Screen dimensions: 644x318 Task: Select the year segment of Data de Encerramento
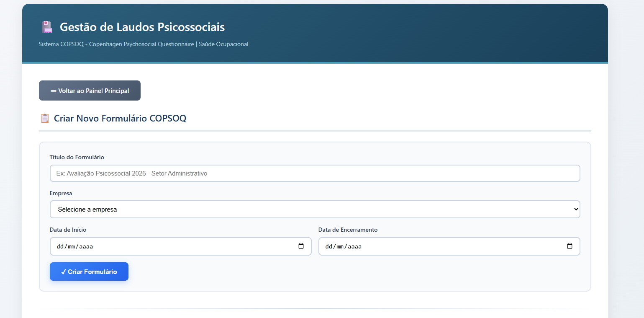click(x=354, y=247)
